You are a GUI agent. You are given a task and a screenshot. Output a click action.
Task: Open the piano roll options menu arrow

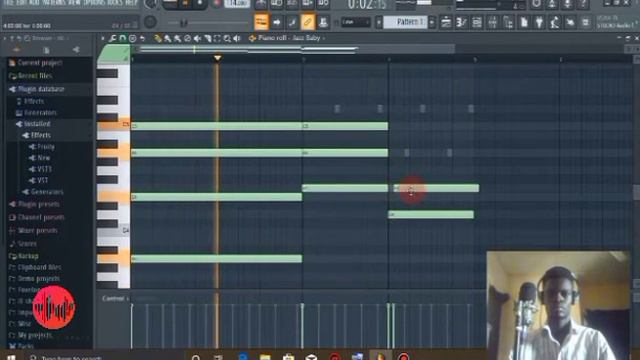pyautogui.click(x=102, y=38)
